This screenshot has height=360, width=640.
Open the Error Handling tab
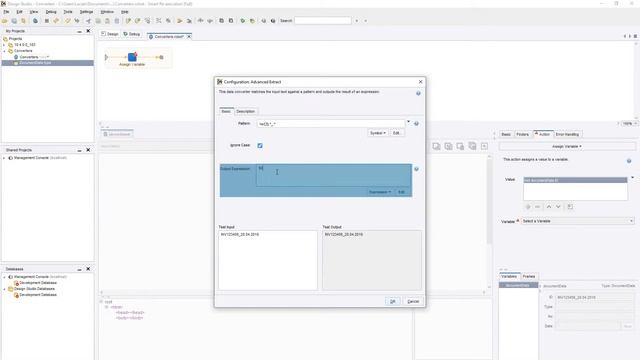click(x=567, y=134)
